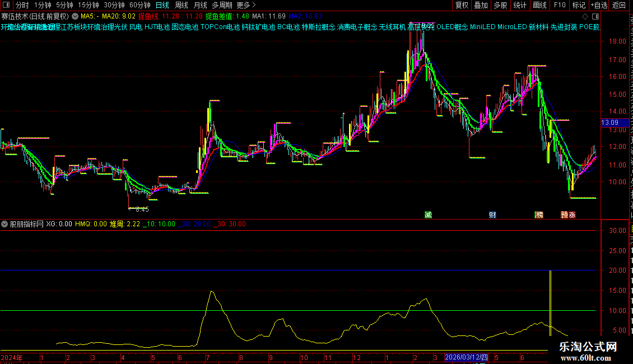The width and height of the screenshot is (633, 364).
Task: Click the XG: 0.00 indicator value
Action: pyautogui.click(x=59, y=224)
